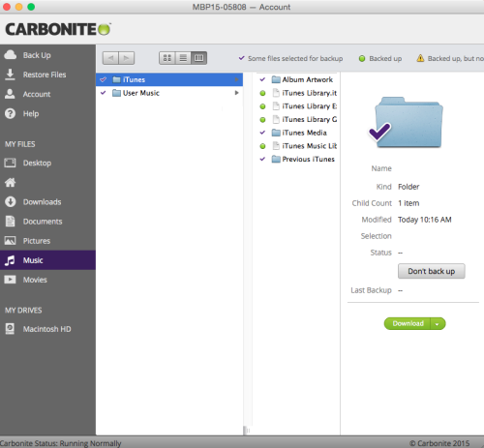
Task: Select the Desktop label in sidebar
Action: tap(37, 163)
